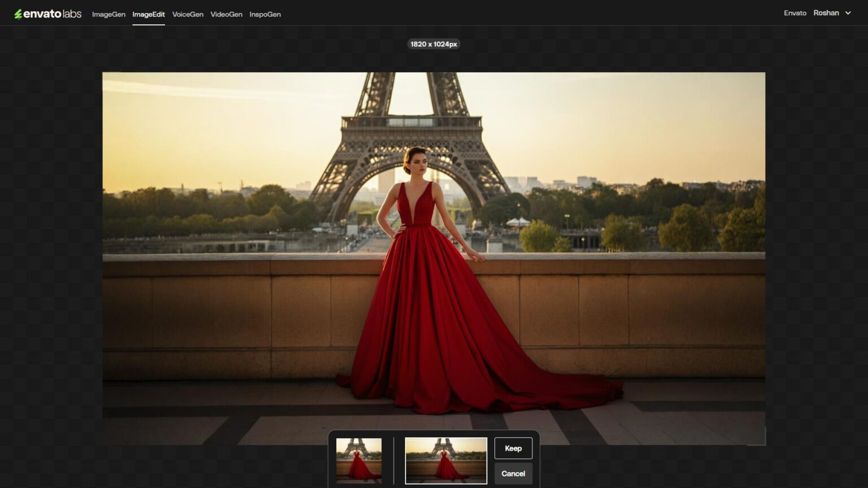Screen dimensions: 868x488
Task: Select the original image thumbnail
Action: pyautogui.click(x=358, y=460)
